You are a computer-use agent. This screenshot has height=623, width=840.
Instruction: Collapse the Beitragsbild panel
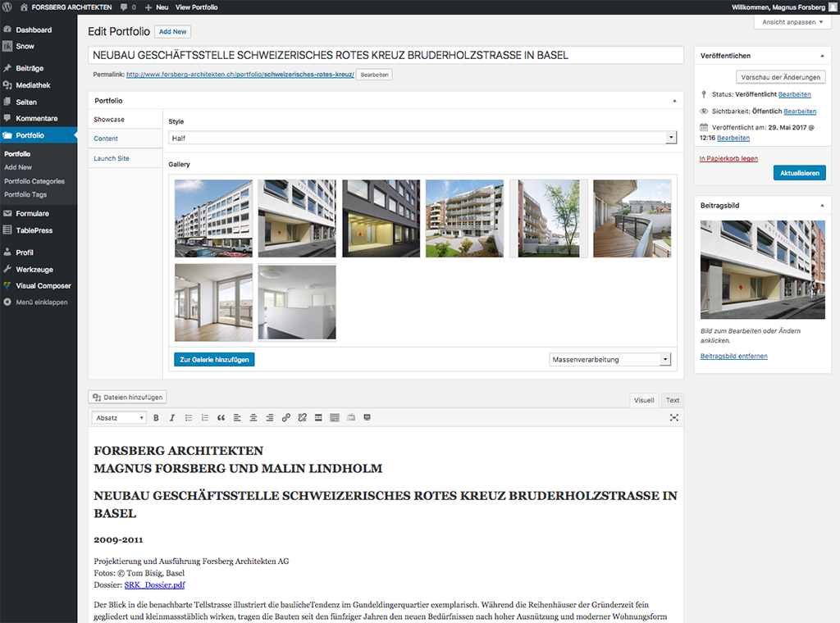coord(822,206)
